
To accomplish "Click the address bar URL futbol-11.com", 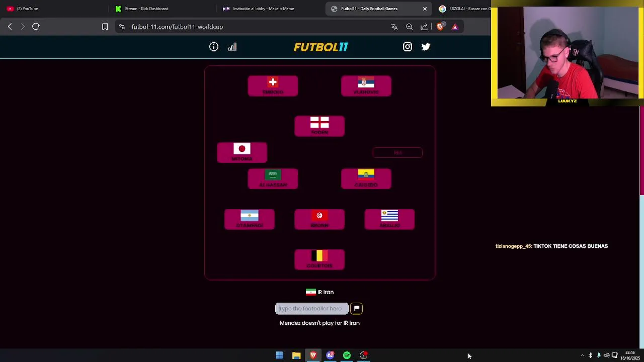I will 177,27.
